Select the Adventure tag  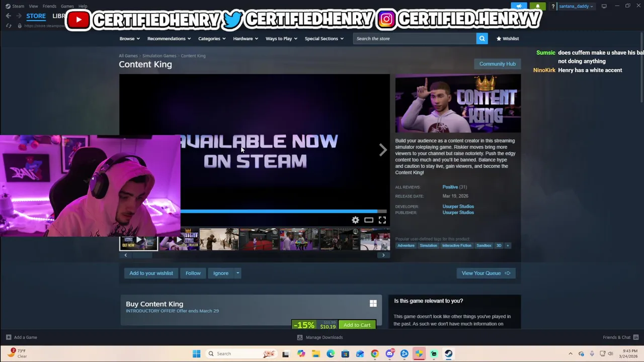tap(406, 245)
